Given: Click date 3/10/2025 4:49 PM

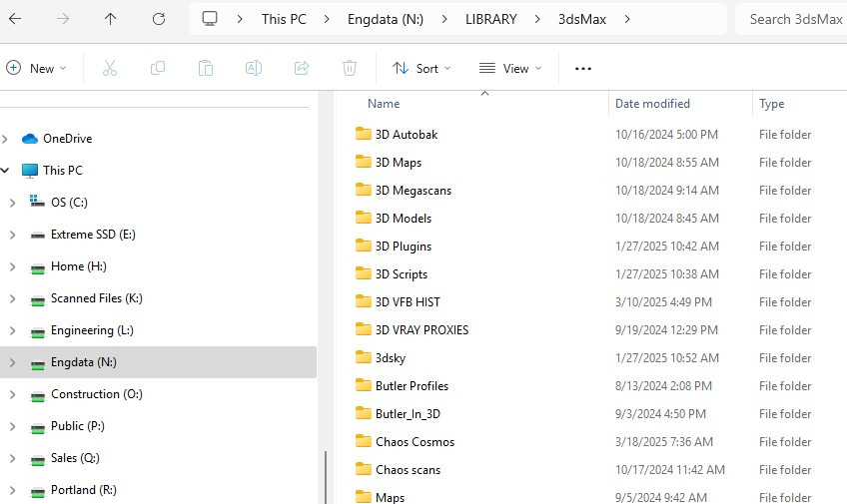Looking at the screenshot, I should pos(663,302).
